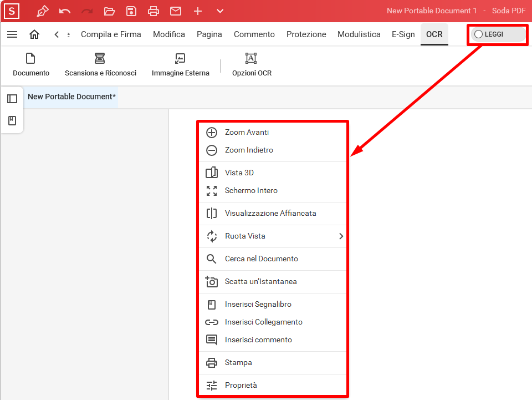The width and height of the screenshot is (532, 400).
Task: Toggle the side panel layout icon
Action: point(12,99)
